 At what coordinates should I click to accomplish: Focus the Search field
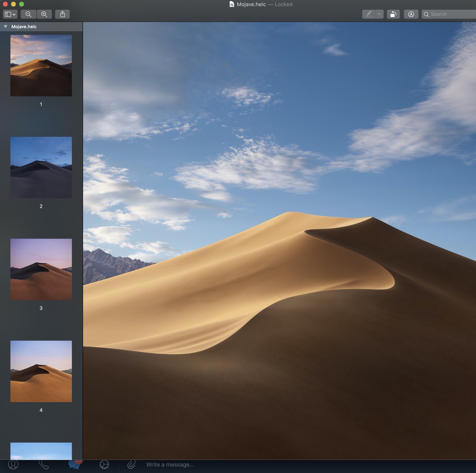pyautogui.click(x=449, y=14)
